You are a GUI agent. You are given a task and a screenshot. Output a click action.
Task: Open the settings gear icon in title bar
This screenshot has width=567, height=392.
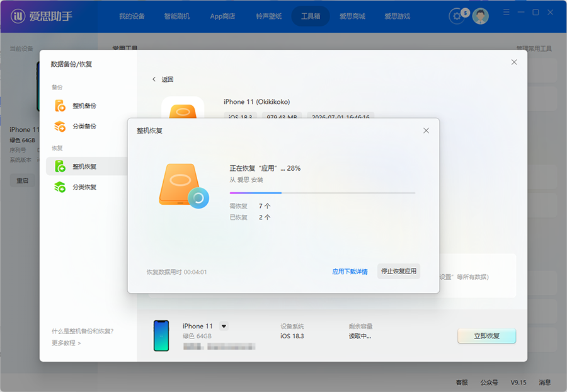457,16
